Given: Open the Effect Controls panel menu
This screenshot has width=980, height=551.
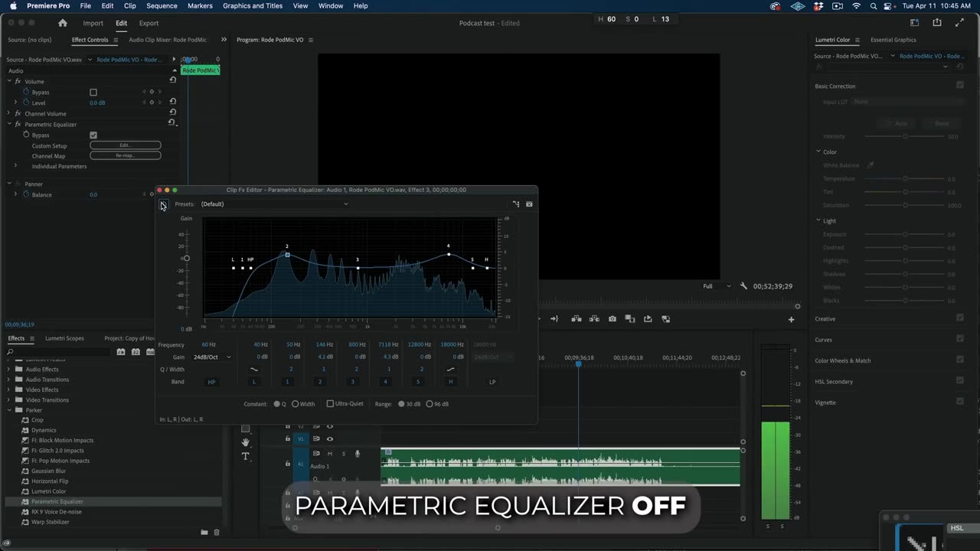Looking at the screenshot, I should pyautogui.click(x=116, y=40).
